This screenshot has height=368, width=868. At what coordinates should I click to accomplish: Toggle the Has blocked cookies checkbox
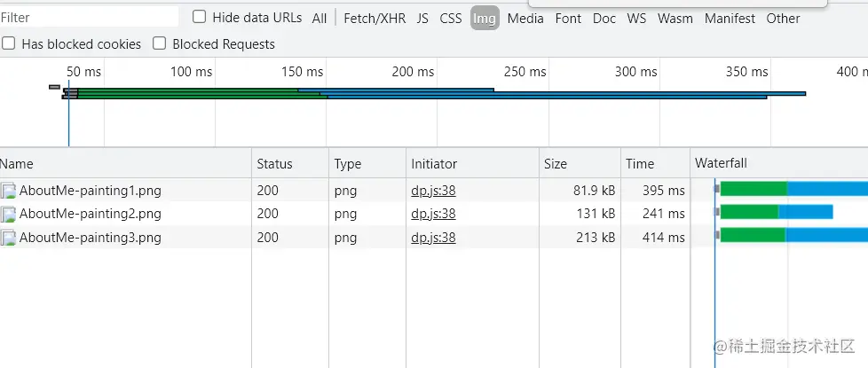pyautogui.click(x=9, y=43)
